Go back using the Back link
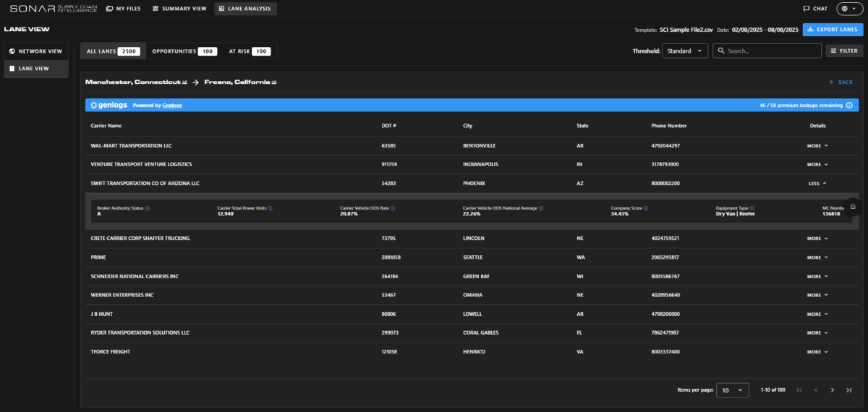 (x=841, y=82)
